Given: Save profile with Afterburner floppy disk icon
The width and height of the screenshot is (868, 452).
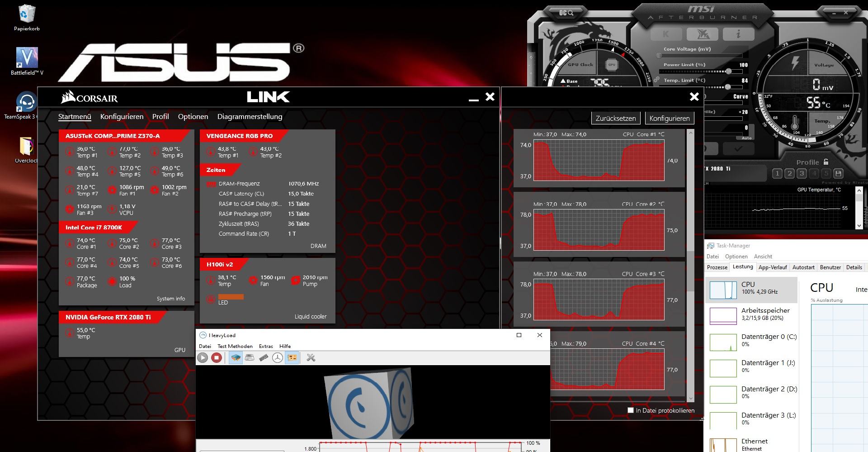Looking at the screenshot, I should [838, 173].
